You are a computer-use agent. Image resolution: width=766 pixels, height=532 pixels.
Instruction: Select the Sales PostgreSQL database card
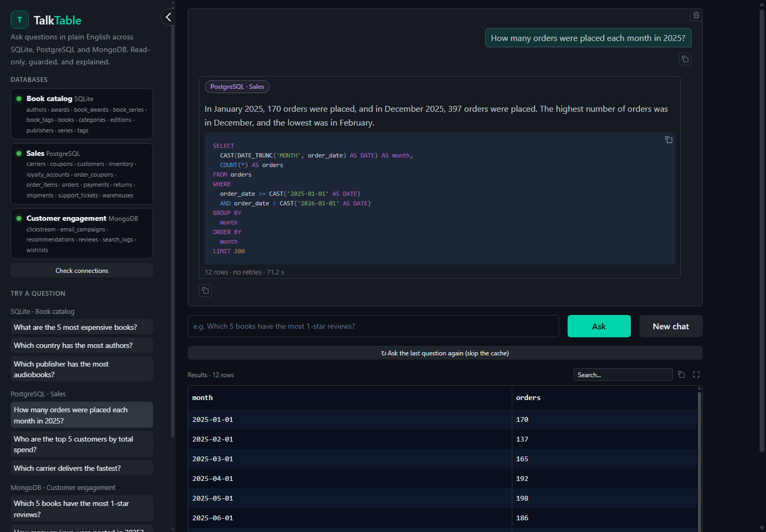coord(82,174)
